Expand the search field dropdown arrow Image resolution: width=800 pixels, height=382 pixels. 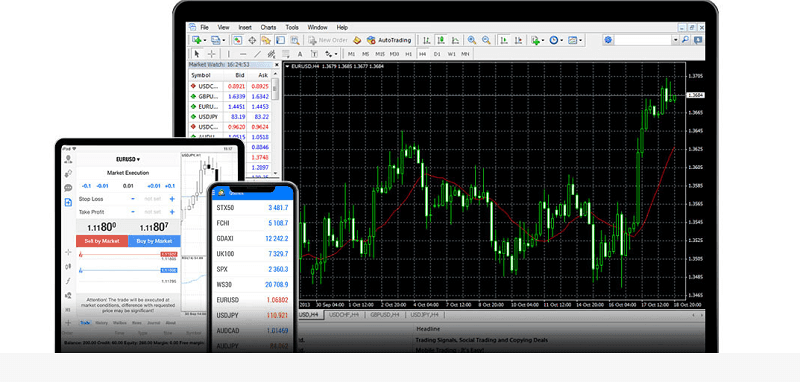(676, 40)
